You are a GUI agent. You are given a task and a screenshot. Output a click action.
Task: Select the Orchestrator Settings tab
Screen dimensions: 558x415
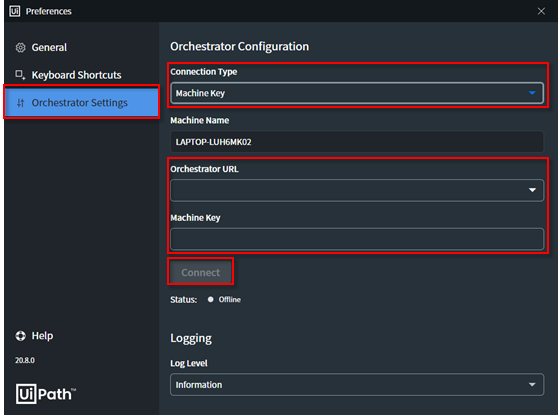[81, 103]
